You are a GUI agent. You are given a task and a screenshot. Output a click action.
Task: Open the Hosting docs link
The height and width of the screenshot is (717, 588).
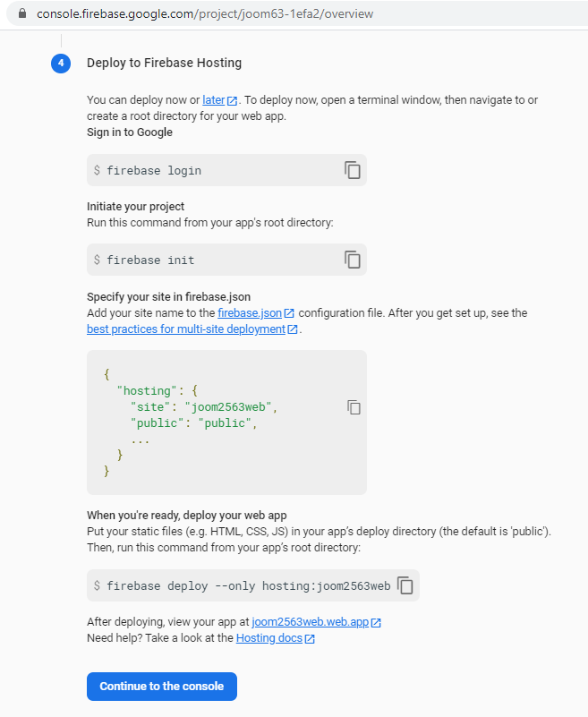(x=268, y=637)
